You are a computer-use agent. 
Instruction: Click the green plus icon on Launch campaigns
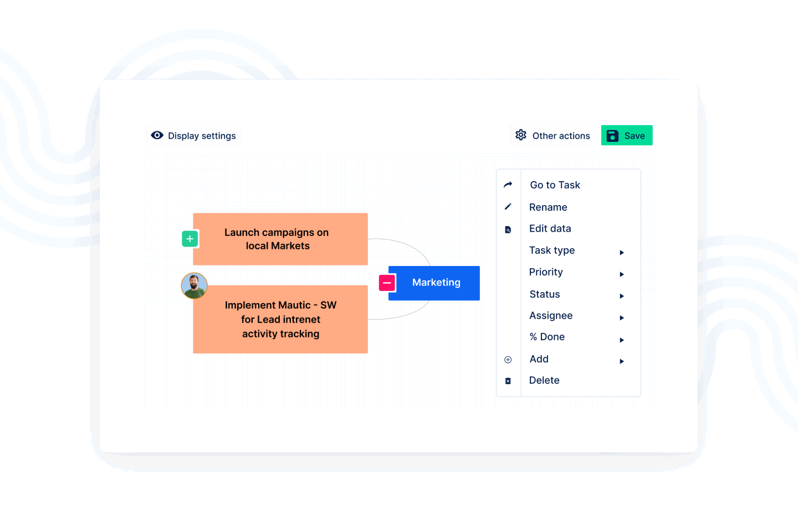click(x=190, y=239)
